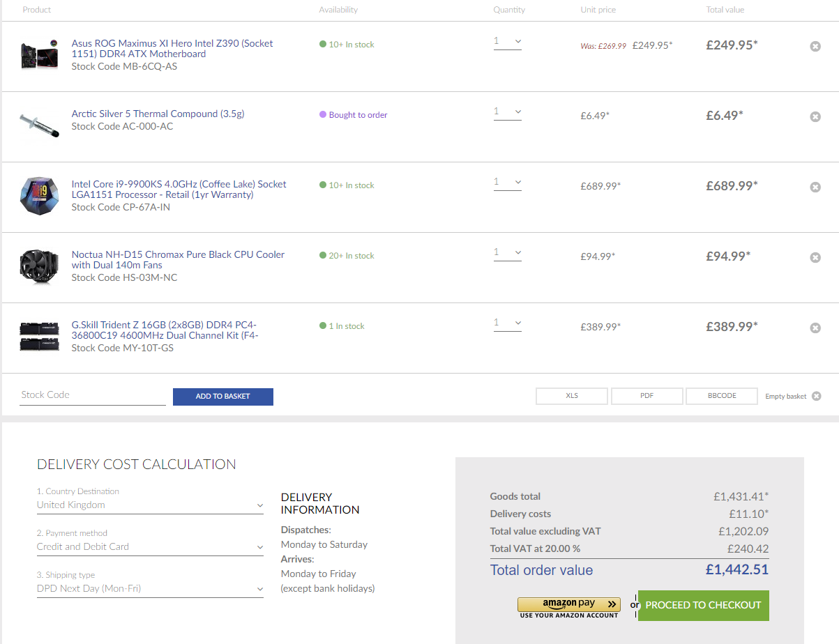Click the Empty basket link text
This screenshot has width=839, height=644.
pyautogui.click(x=786, y=397)
